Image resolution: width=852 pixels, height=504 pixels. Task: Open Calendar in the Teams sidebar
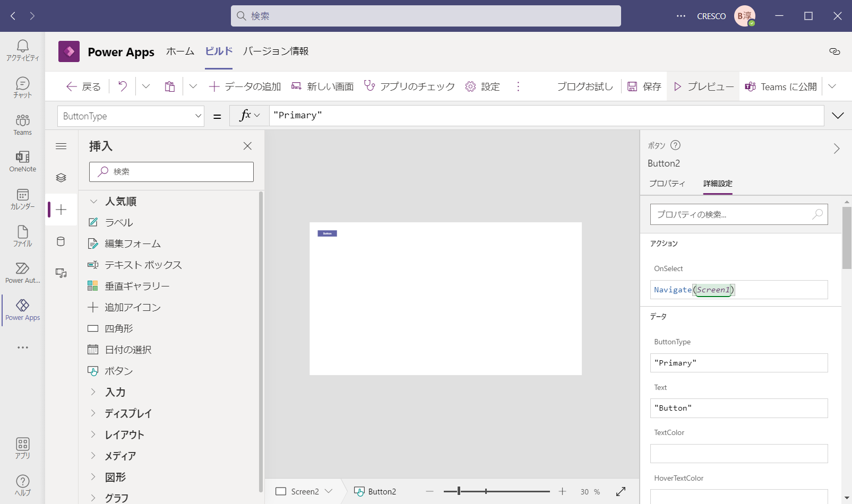22,199
